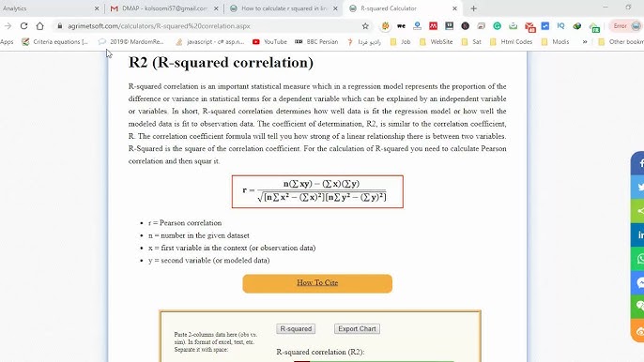Share page via WhatsApp sidebar icon

click(637, 259)
